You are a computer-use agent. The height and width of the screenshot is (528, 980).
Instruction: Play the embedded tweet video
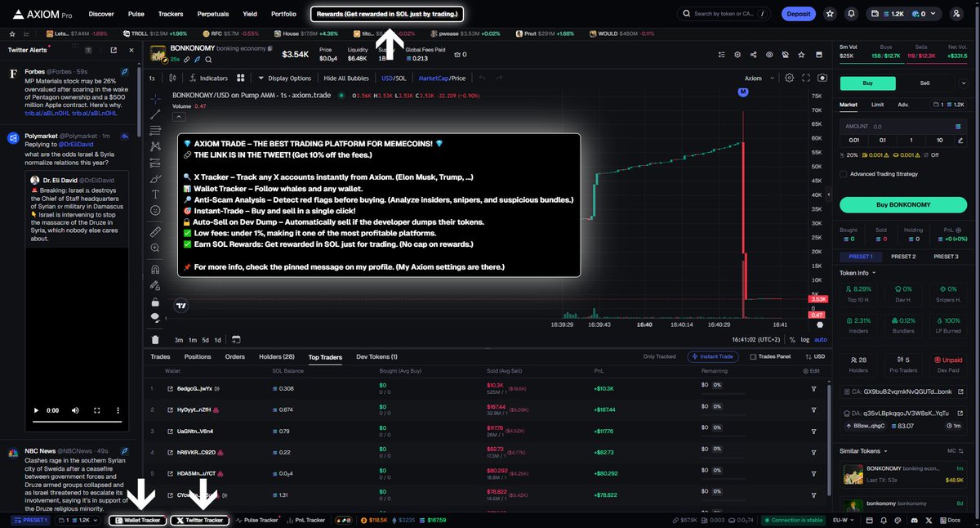click(38, 410)
